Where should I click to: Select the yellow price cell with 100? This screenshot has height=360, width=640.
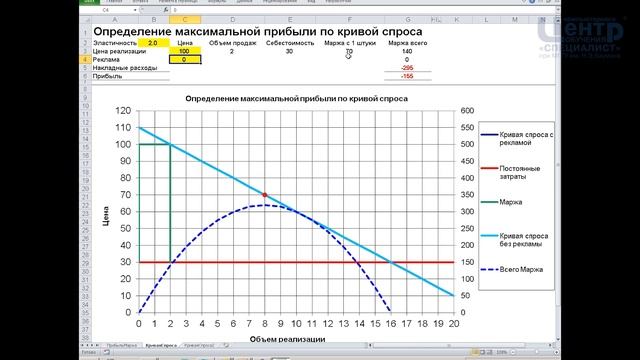point(184,51)
